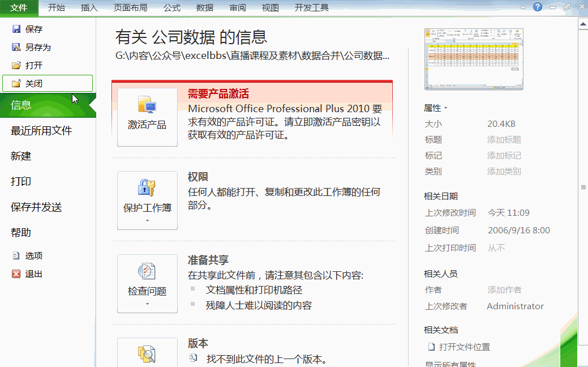The width and height of the screenshot is (588, 367).
Task: Click the Manage Versions documents icon
Action: (147, 354)
